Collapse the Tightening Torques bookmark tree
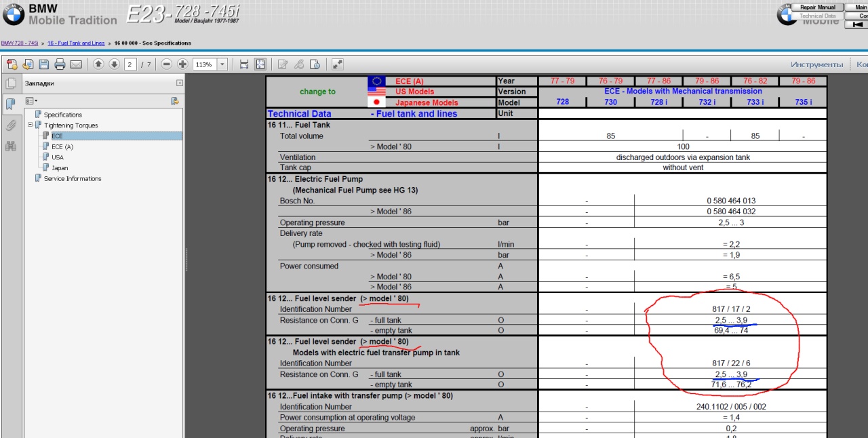The width and height of the screenshot is (868, 438). (x=31, y=125)
